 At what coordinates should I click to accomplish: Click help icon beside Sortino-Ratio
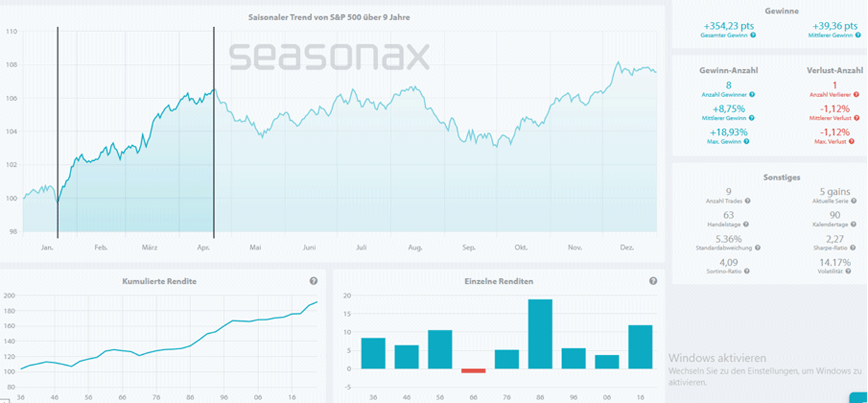click(x=747, y=271)
